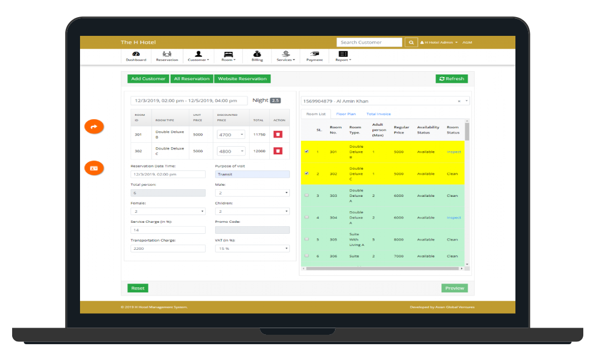This screenshot has height=364, width=596.
Task: Open the Billing money bag icon
Action: pos(257,53)
